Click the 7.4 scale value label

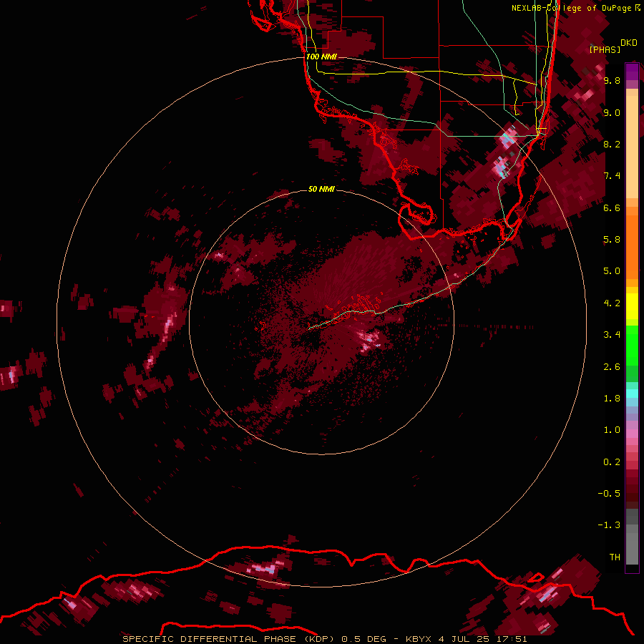[x=612, y=176]
